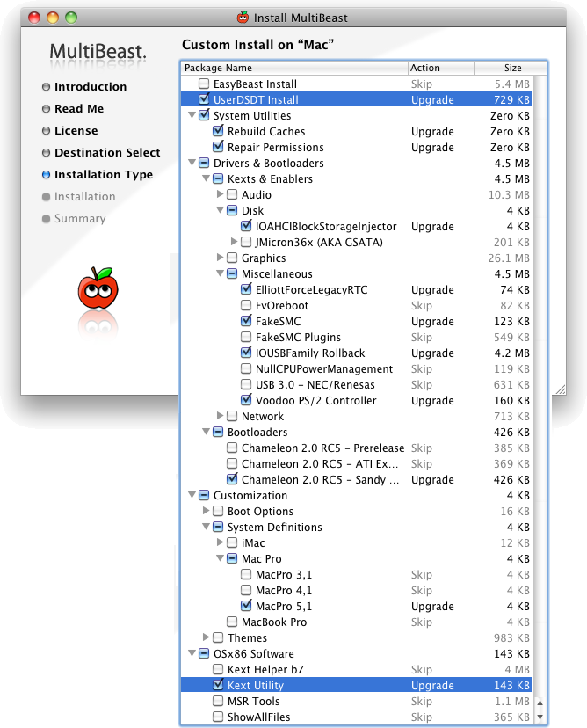Check ShowAllFiles
This screenshot has width=587, height=728.
coord(218,717)
